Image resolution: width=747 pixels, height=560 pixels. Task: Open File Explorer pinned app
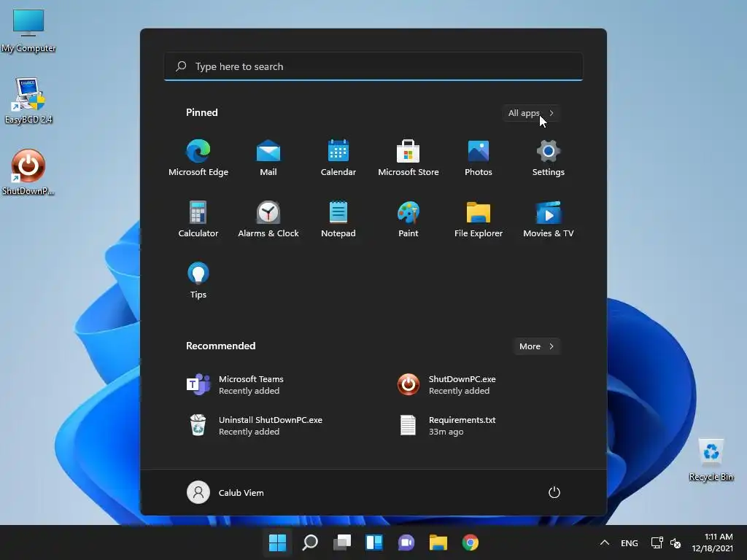click(x=479, y=219)
